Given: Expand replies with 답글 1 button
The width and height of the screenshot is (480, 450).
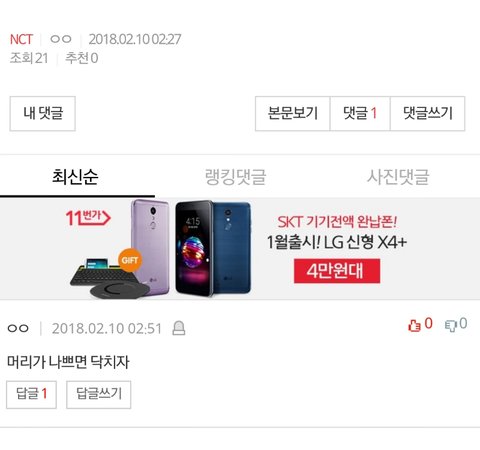Looking at the screenshot, I should [x=31, y=394].
